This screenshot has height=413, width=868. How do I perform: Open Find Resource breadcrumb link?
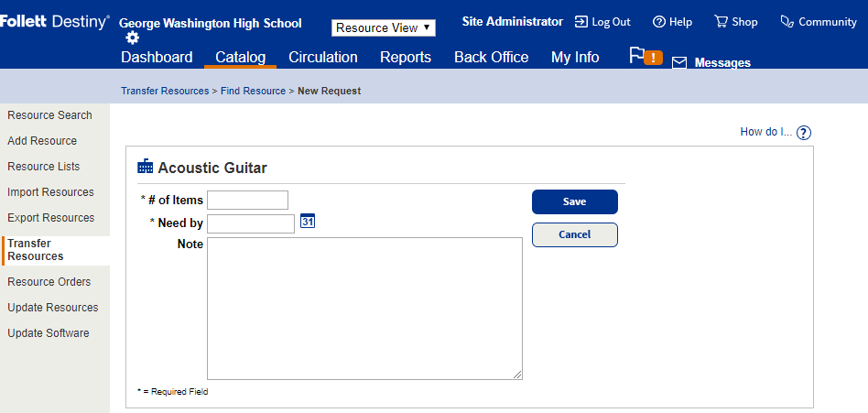tap(255, 92)
